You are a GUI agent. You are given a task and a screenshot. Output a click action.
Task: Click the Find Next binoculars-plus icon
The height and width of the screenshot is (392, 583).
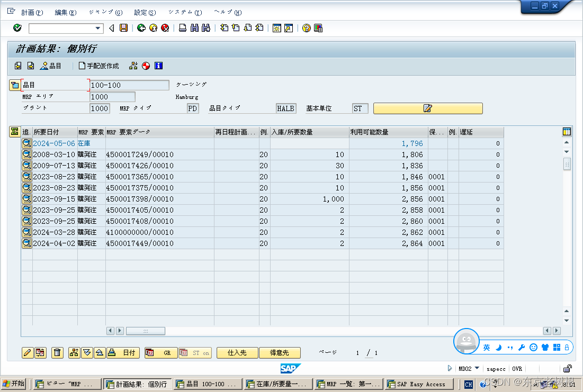coord(206,28)
